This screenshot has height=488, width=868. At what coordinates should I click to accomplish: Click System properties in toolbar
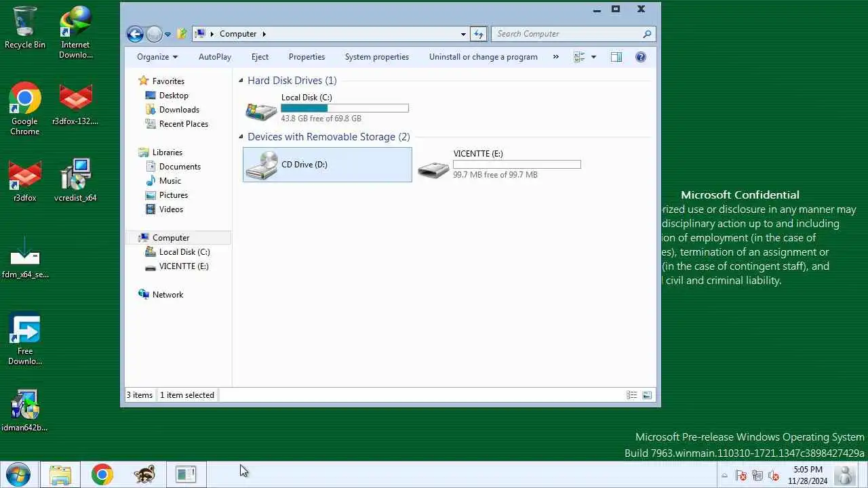tap(377, 57)
